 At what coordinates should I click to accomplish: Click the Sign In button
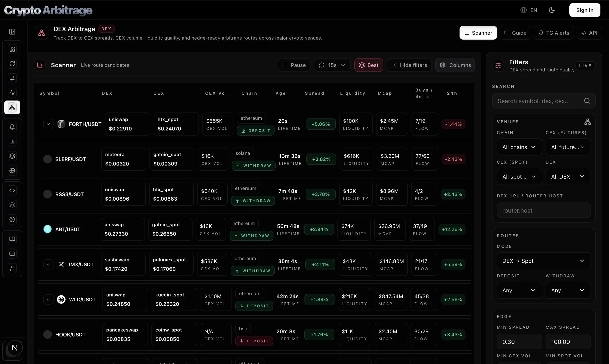(585, 10)
